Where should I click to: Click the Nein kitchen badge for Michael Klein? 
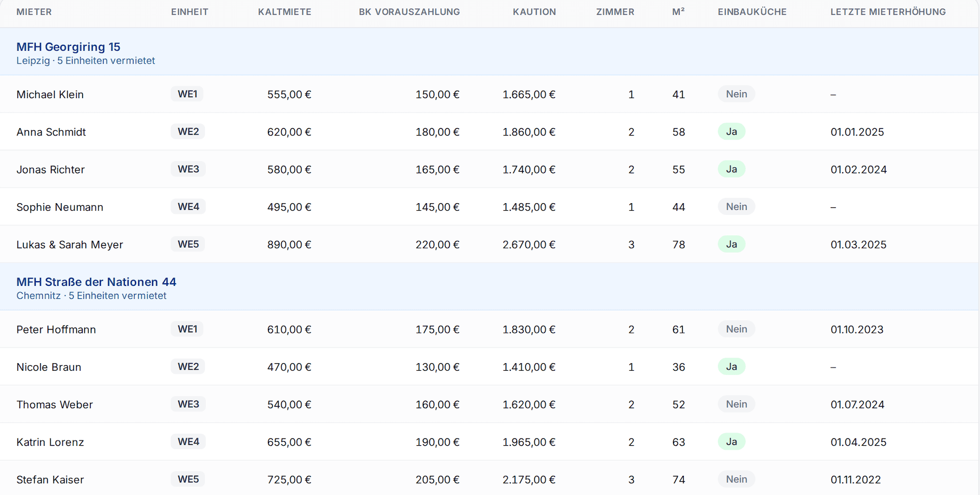[737, 94]
